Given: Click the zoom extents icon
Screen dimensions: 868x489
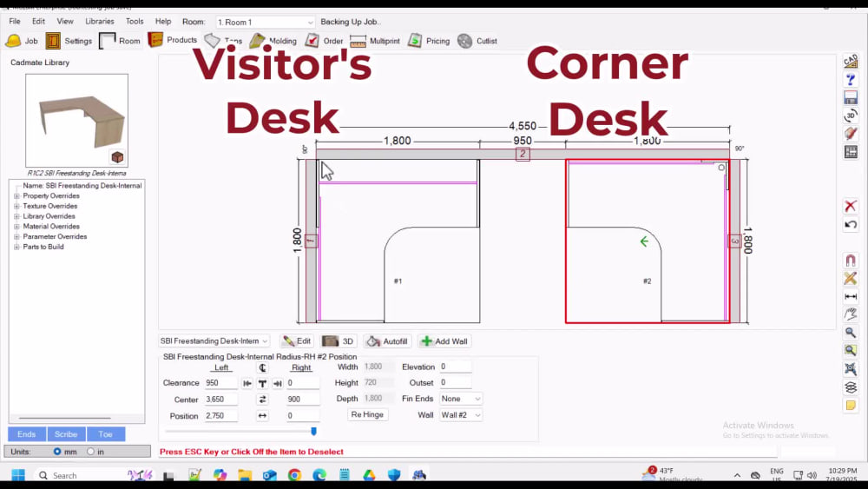Looking at the screenshot, I should click(x=851, y=368).
